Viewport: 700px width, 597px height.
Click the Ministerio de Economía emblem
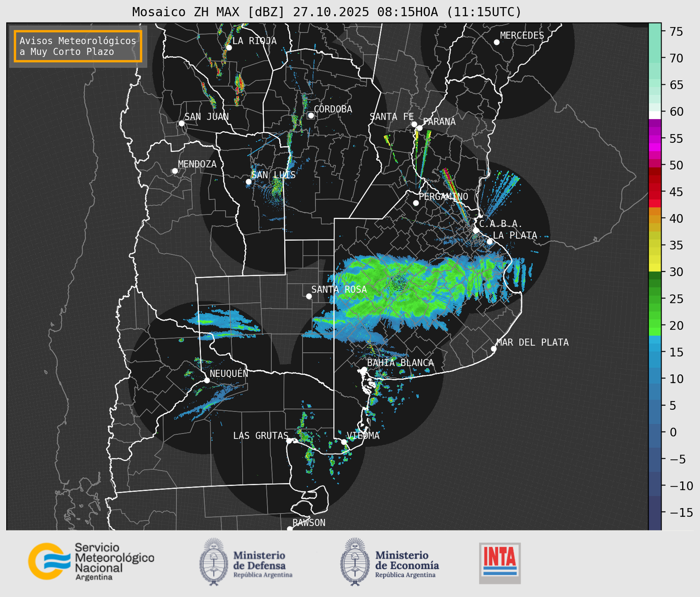(x=355, y=562)
